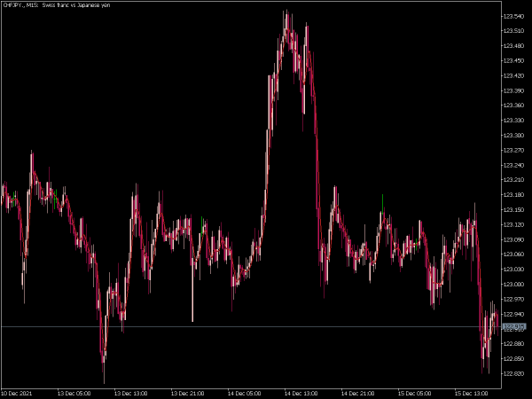Click the 122.850 price level label
The image size is (532, 399).
click(513, 358)
